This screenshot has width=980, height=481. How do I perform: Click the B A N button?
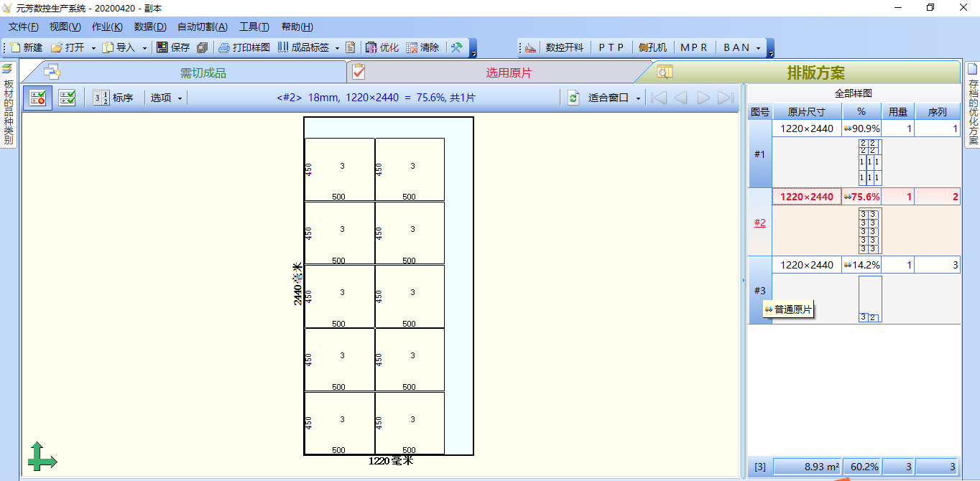[x=736, y=47]
